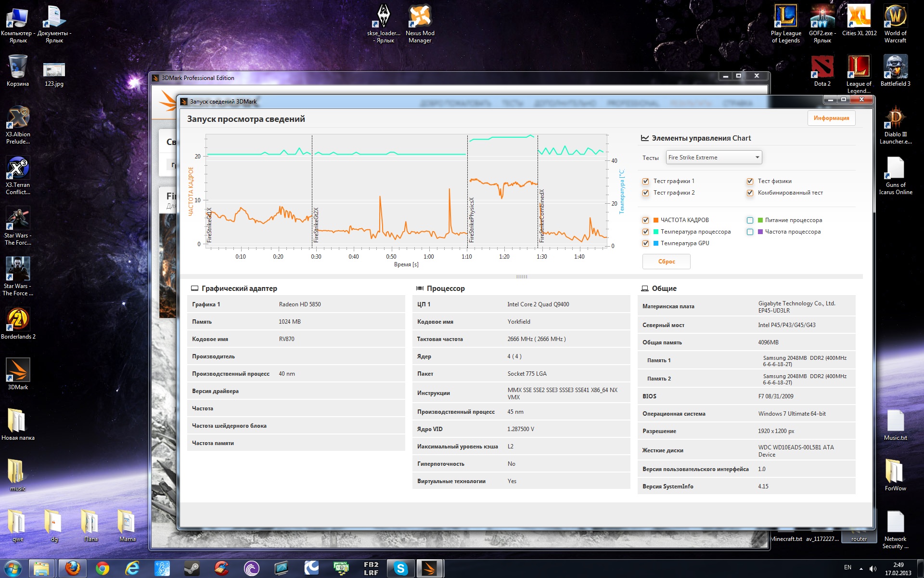The image size is (924, 578).
Task: Click the EN language indicator in tray
Action: 847,567
